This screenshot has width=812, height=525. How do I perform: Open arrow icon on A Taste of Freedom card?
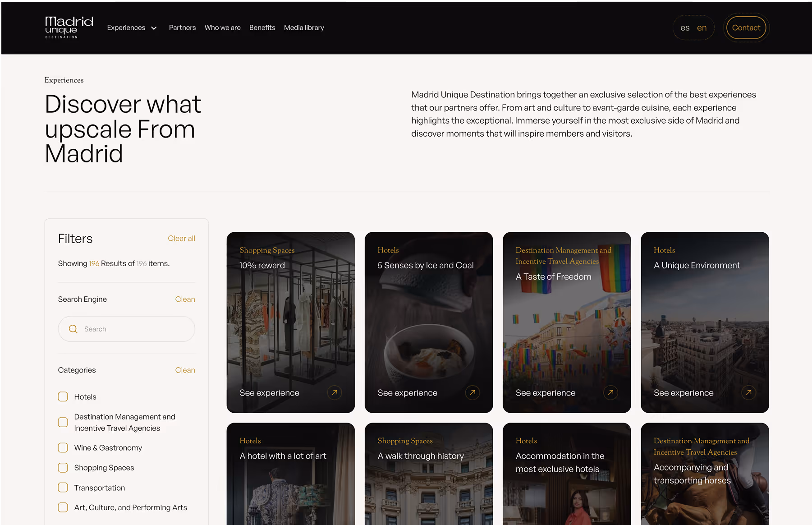click(x=610, y=392)
